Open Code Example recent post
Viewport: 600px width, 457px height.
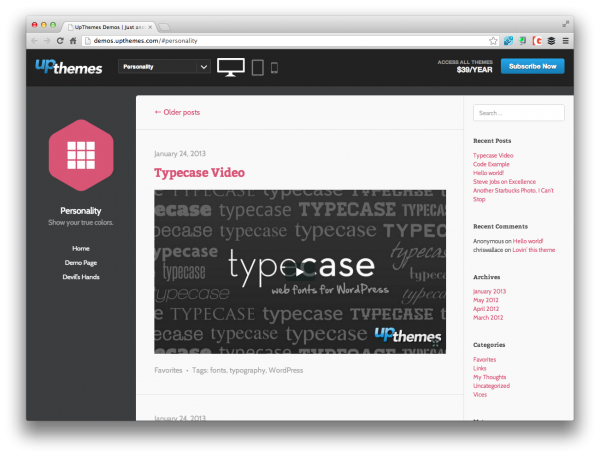pos(491,164)
